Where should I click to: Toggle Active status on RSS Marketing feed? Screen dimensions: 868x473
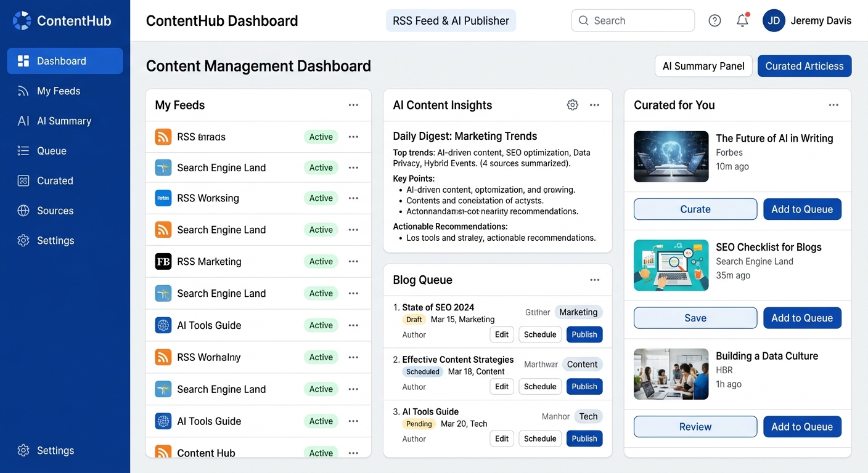pyautogui.click(x=321, y=262)
